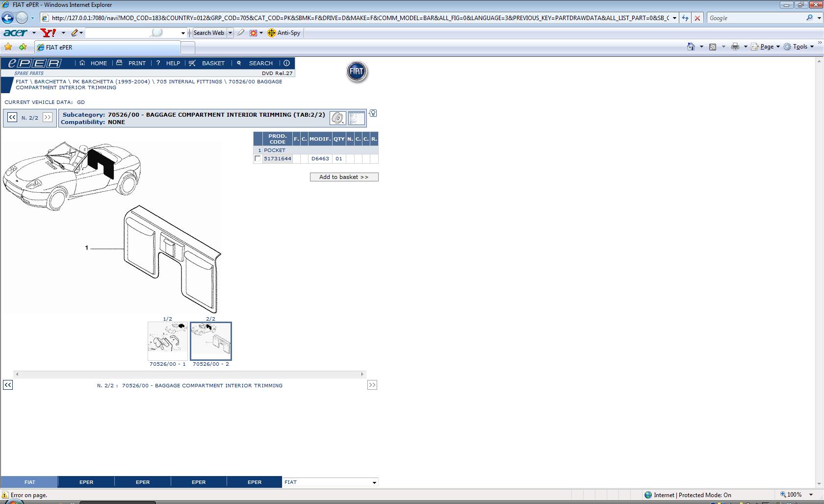Viewport: 824px width, 504px height.
Task: Open the ePER Print function
Action: 131,63
